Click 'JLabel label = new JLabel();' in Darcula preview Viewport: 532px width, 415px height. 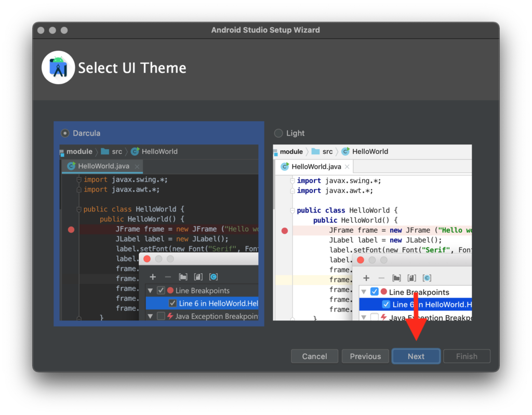point(172,239)
